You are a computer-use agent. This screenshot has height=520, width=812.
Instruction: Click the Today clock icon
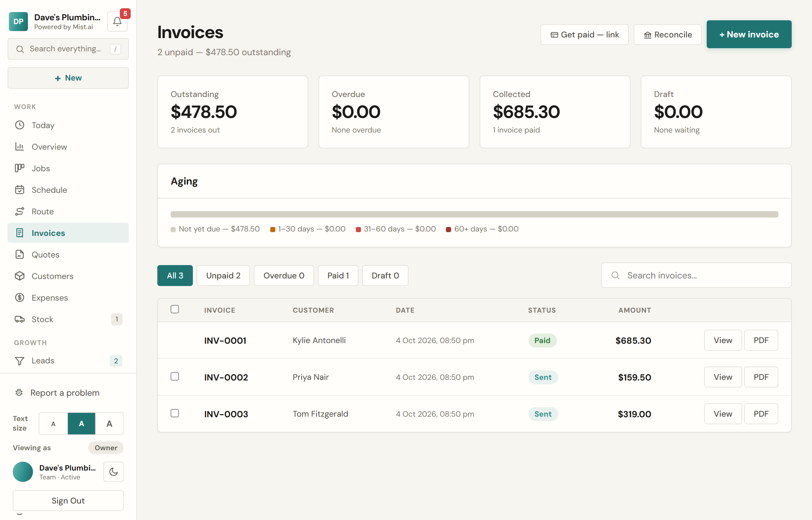point(20,125)
